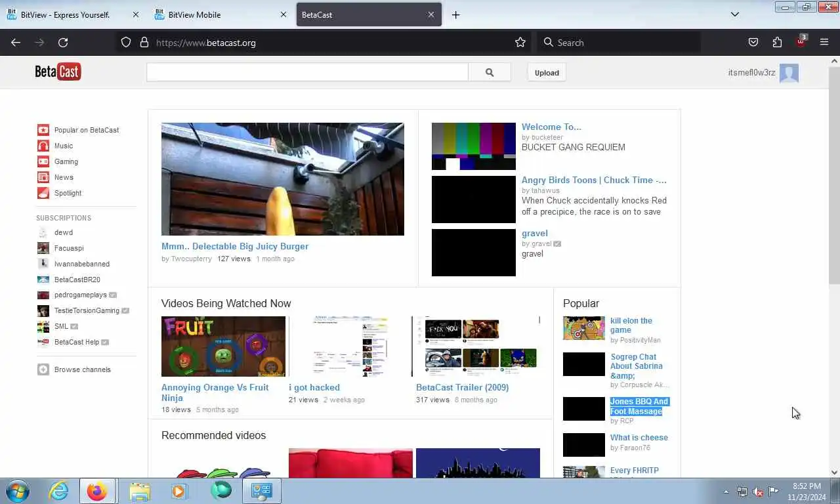The image size is (840, 504).
Task: Click the Music headphones icon
Action: click(x=43, y=146)
